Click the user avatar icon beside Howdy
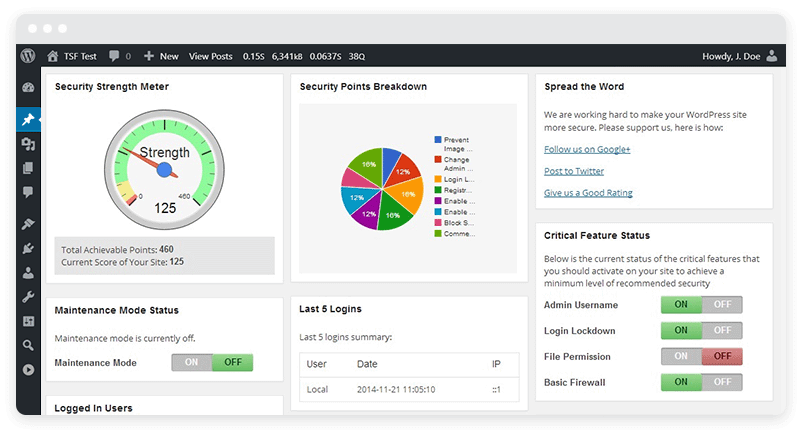Image resolution: width=800 pixels, height=433 pixels. tap(772, 56)
